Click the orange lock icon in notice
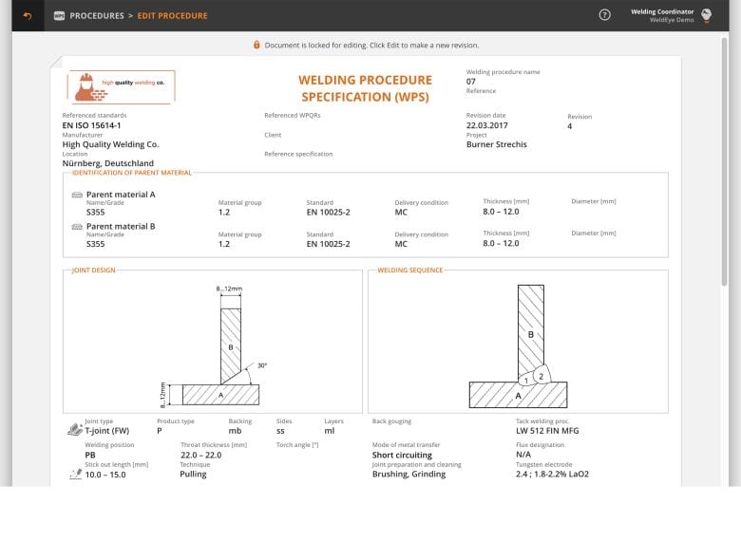 coord(256,45)
